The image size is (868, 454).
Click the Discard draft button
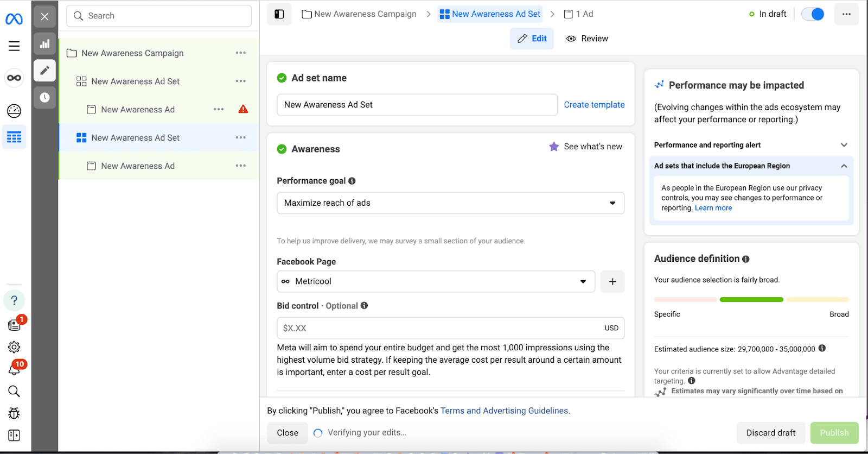click(770, 433)
